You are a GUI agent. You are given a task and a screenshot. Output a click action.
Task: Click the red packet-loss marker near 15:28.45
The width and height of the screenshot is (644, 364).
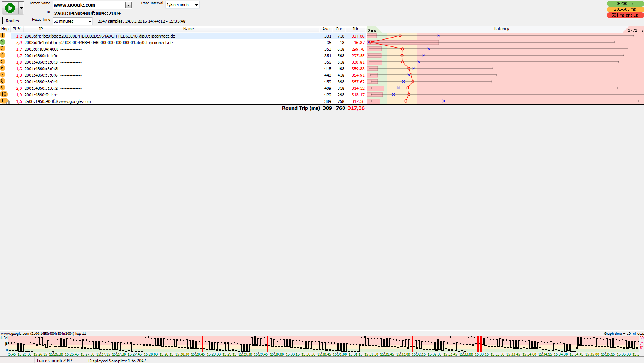202,344
